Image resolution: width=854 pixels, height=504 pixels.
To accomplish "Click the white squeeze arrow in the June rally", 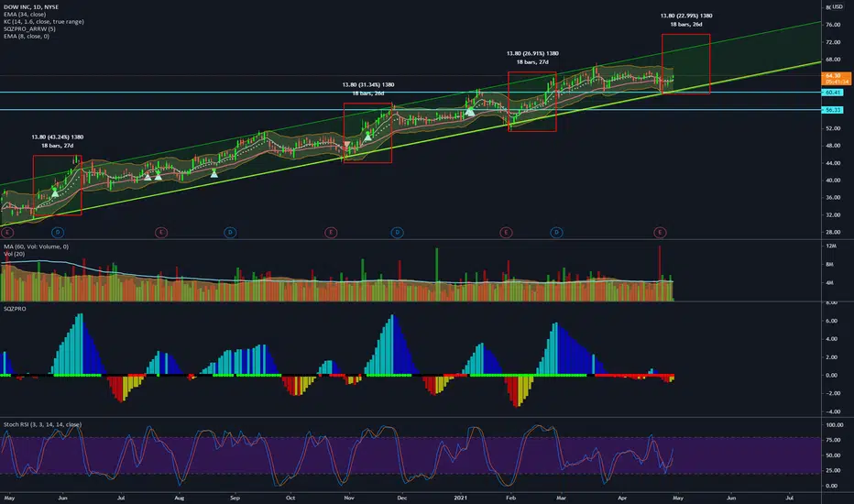I will tap(55, 192).
